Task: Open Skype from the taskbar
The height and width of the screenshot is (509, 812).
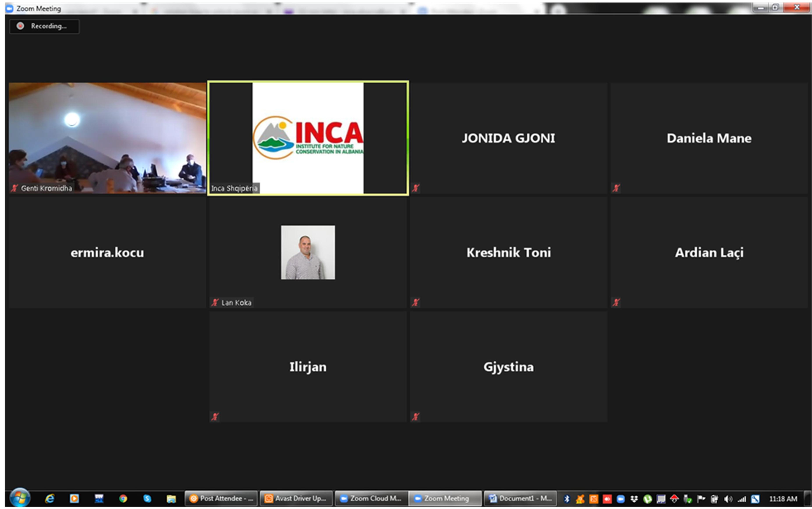Action: pyautogui.click(x=147, y=498)
